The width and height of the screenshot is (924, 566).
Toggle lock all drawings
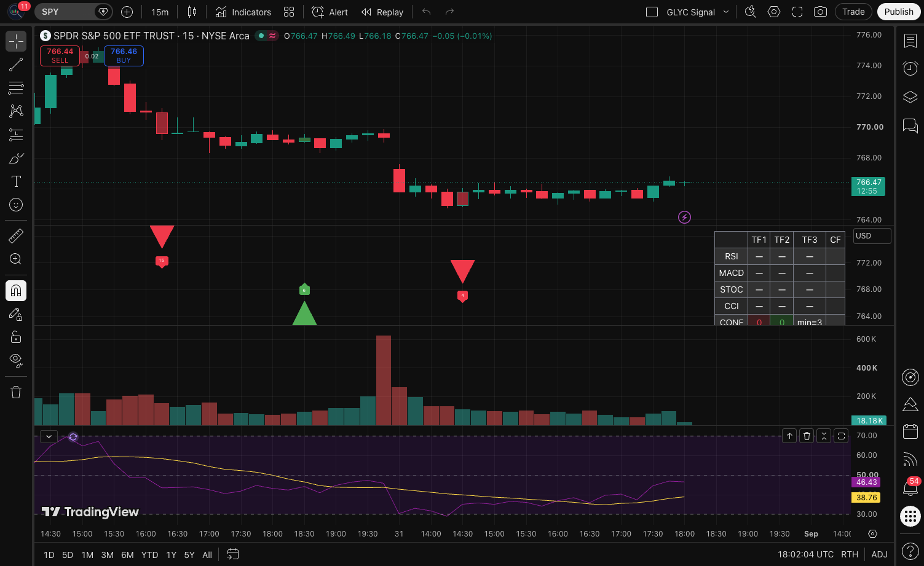click(16, 337)
